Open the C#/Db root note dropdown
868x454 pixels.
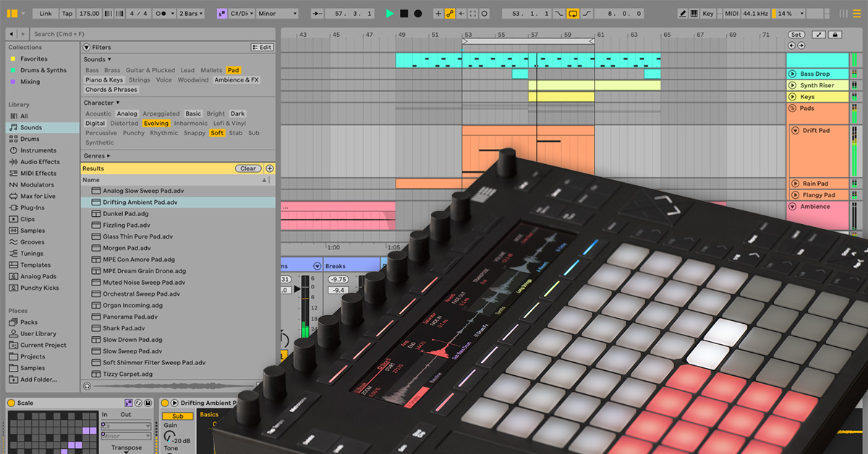click(241, 13)
